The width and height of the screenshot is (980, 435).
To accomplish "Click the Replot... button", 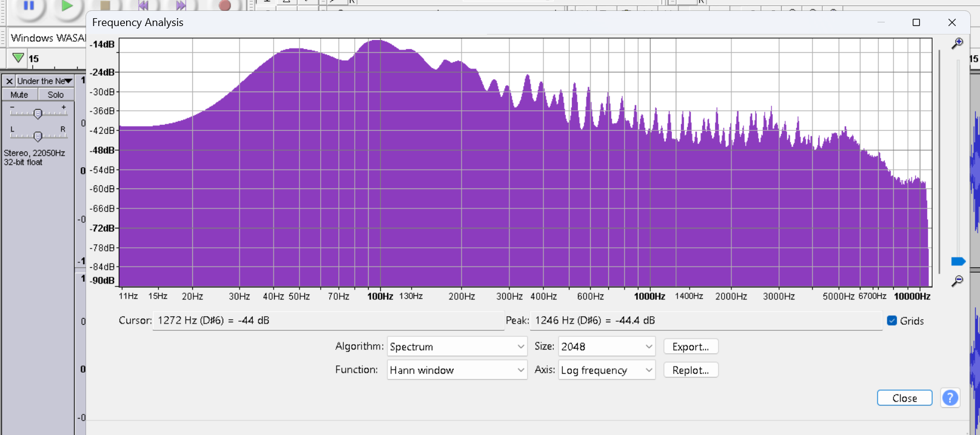I will [690, 370].
